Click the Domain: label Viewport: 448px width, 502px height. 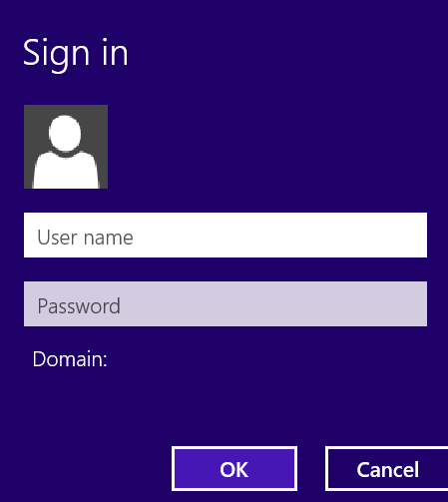pyautogui.click(x=70, y=359)
